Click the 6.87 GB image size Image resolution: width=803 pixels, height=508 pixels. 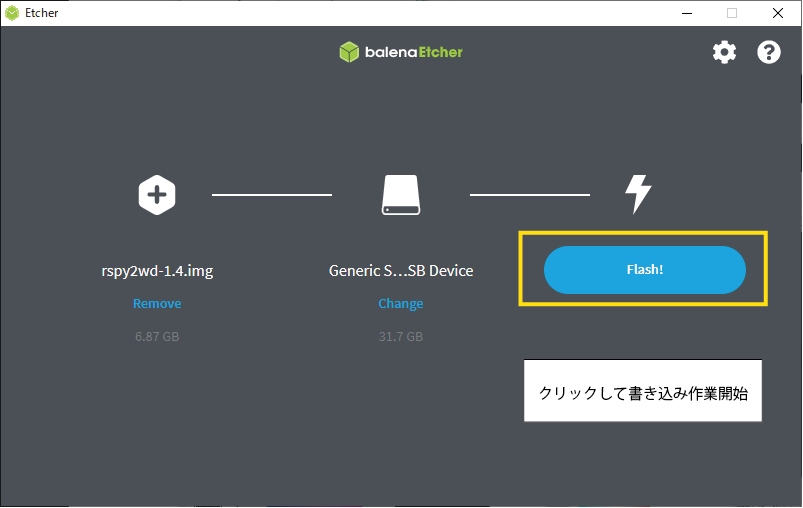157,336
